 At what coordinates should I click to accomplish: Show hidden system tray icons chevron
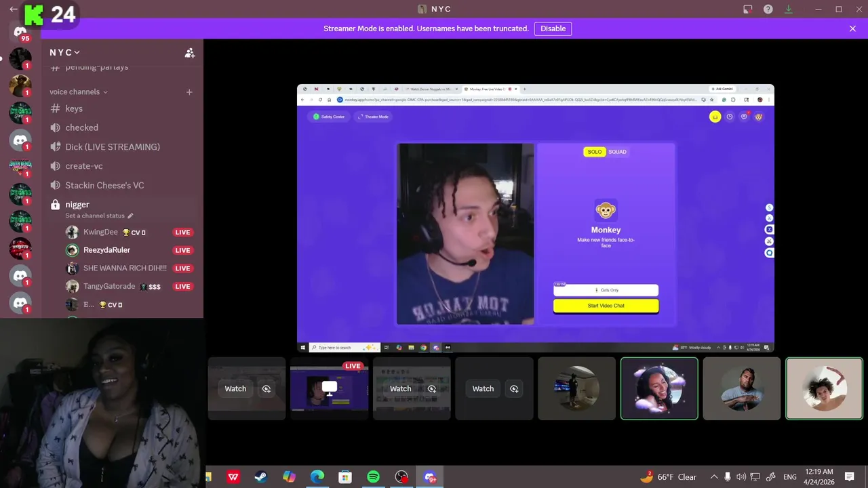pos(714,477)
